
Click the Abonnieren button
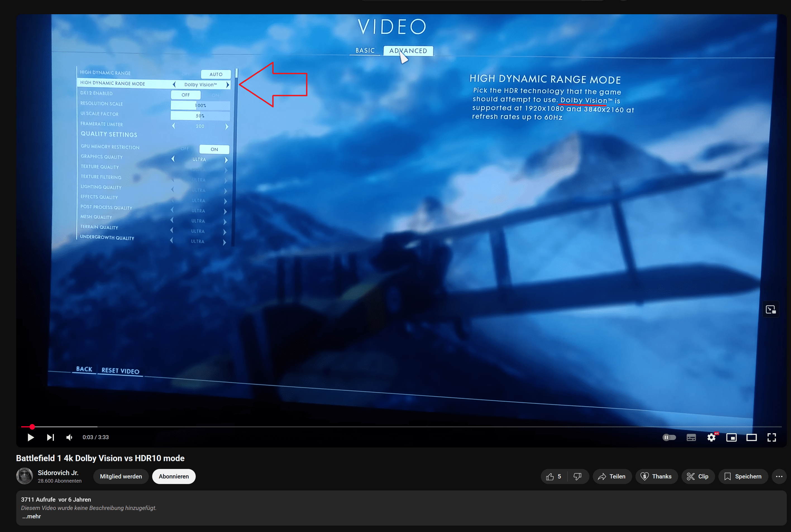(x=174, y=476)
